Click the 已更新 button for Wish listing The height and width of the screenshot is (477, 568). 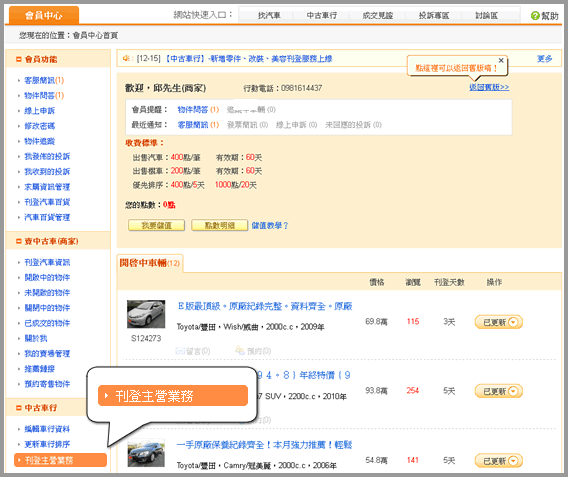coord(498,322)
